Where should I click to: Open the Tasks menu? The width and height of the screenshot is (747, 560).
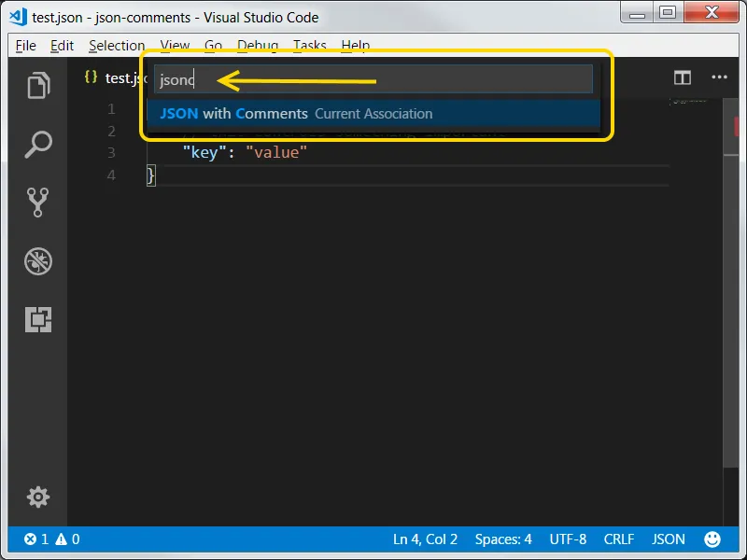(x=310, y=45)
